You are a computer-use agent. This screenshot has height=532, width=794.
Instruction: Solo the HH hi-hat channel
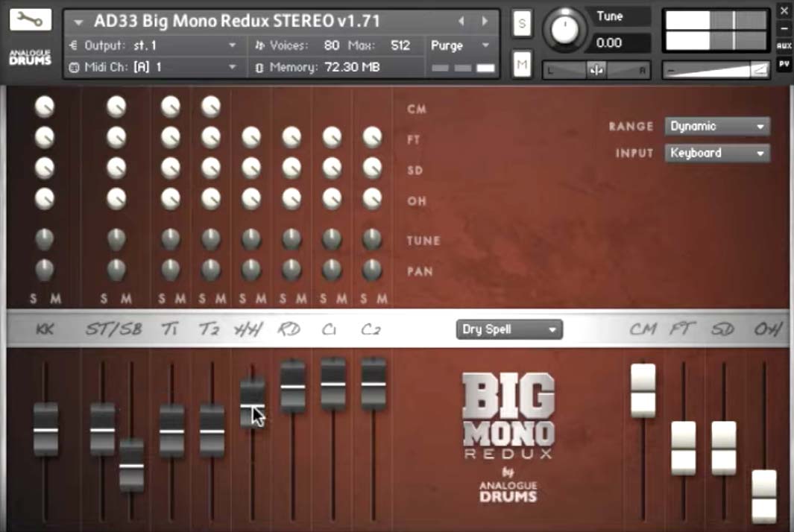click(x=242, y=299)
